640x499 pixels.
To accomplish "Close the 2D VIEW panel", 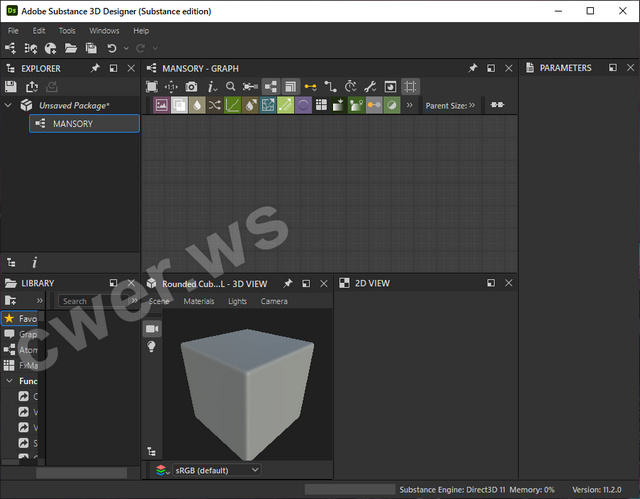I will (x=509, y=283).
